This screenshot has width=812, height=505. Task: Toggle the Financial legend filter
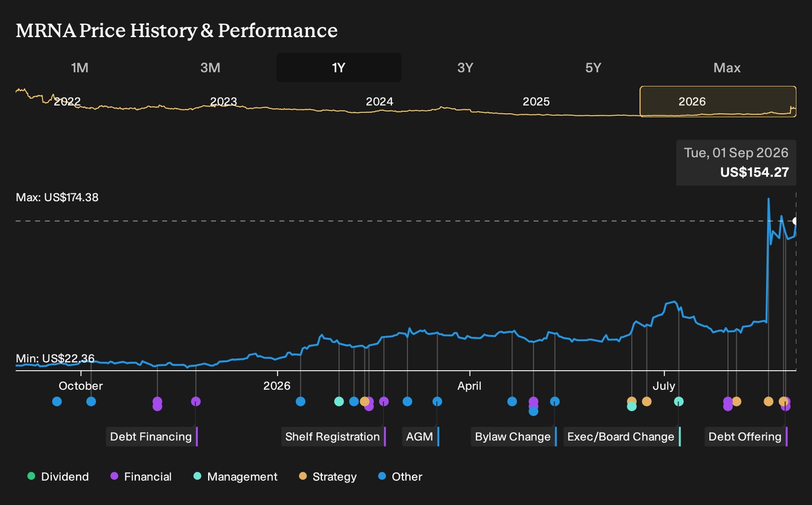141,477
